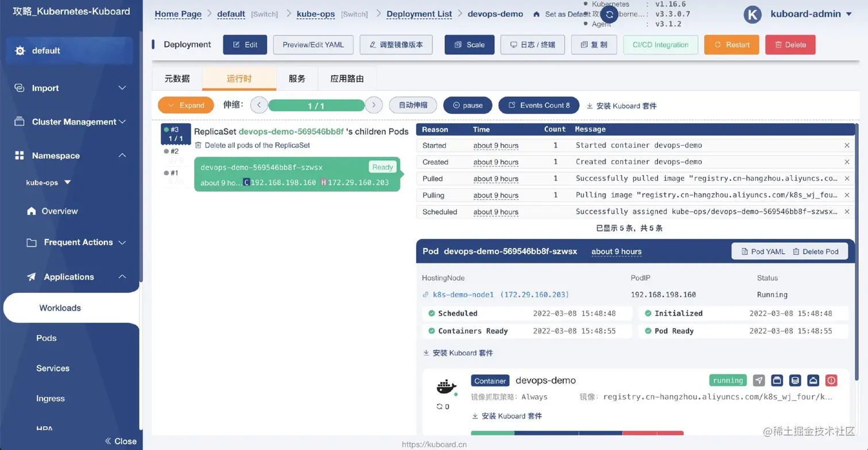Click trash icon for Delete all pods
This screenshot has width=868, height=450.
point(198,145)
